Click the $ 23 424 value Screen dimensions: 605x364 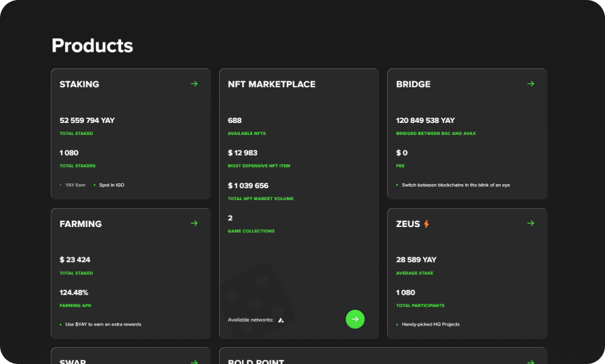[75, 260]
